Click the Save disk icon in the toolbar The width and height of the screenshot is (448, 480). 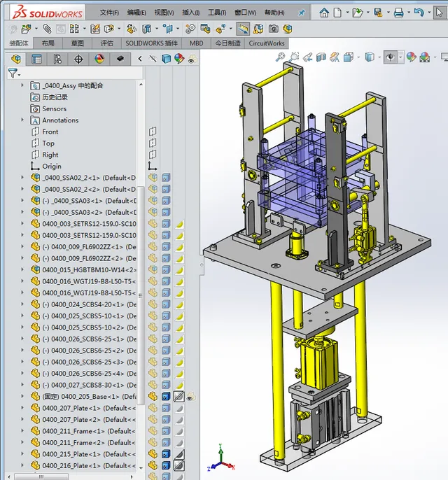click(x=378, y=13)
